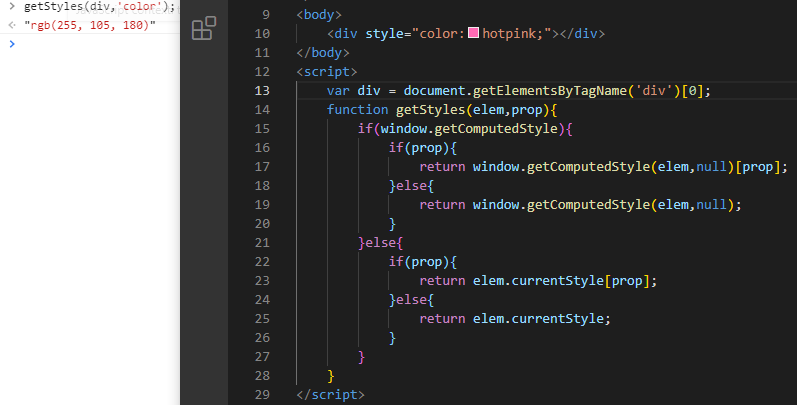Click the gray console output return arrow
Viewport: 797px width, 405px height.
coord(12,25)
